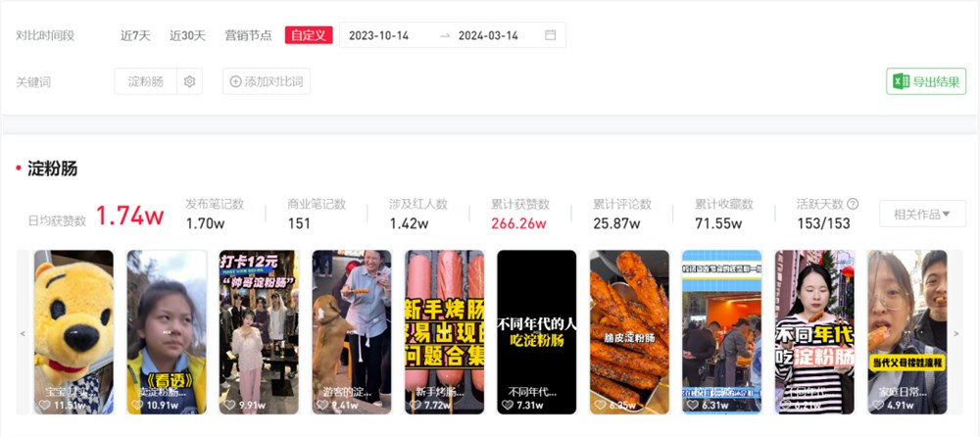Open the 打卡12元 帅哥淀粉肠 thumbnail

259,332
